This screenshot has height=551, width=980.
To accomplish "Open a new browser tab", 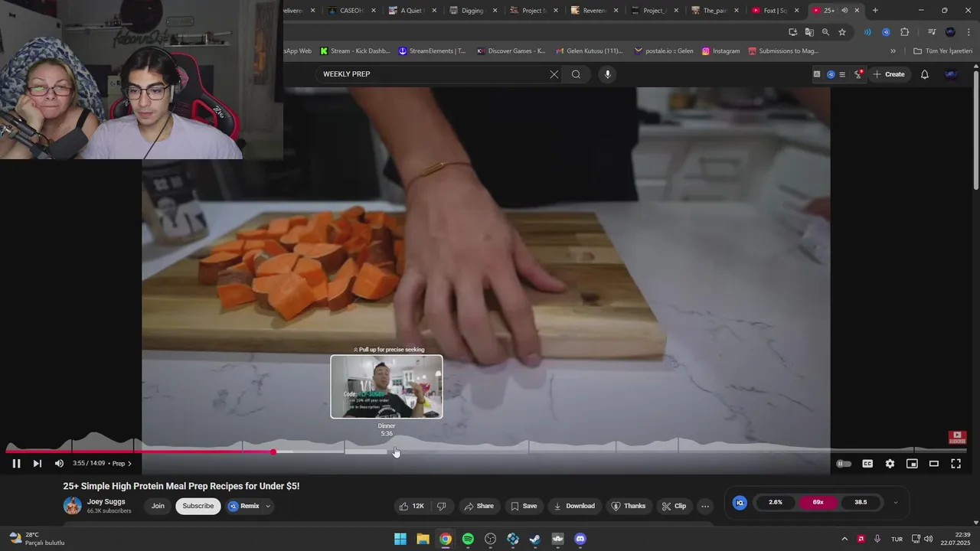I will click(x=875, y=11).
